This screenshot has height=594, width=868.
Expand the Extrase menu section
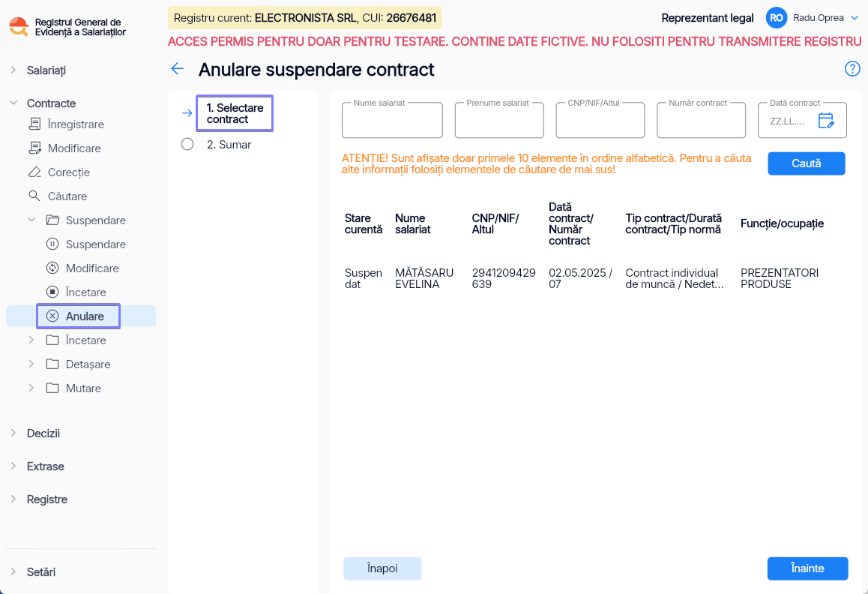coord(13,466)
